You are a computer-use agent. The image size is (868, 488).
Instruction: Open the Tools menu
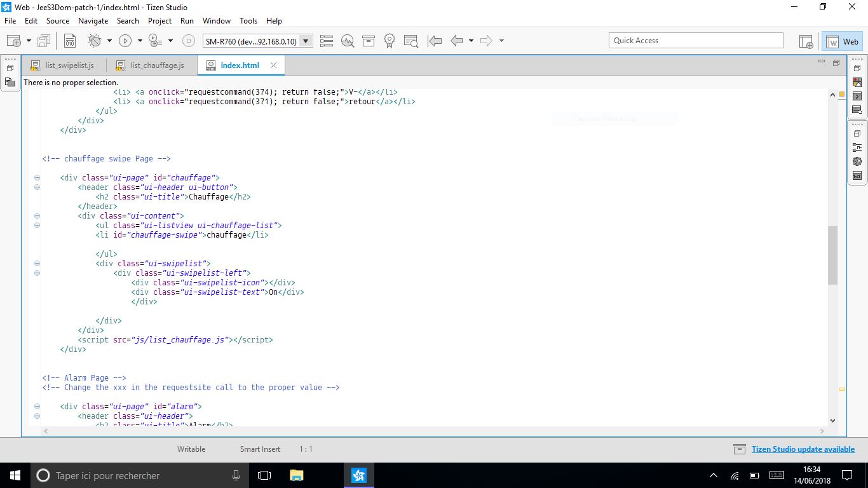tap(248, 21)
